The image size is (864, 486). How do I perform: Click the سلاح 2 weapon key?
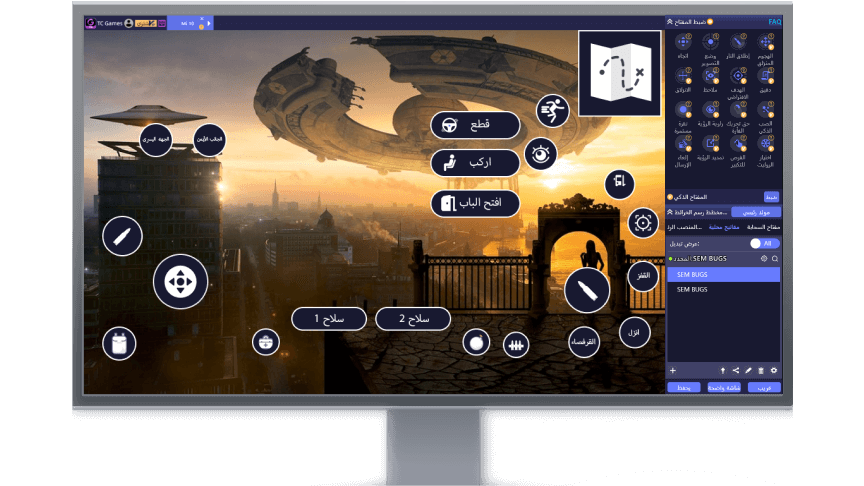coord(413,319)
